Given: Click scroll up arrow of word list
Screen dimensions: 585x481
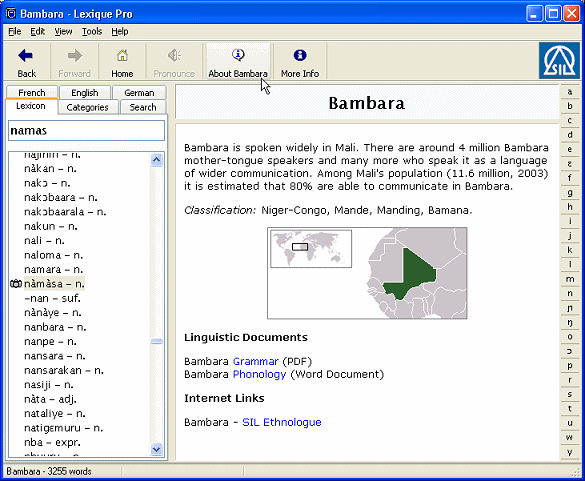Looking at the screenshot, I should [x=157, y=160].
